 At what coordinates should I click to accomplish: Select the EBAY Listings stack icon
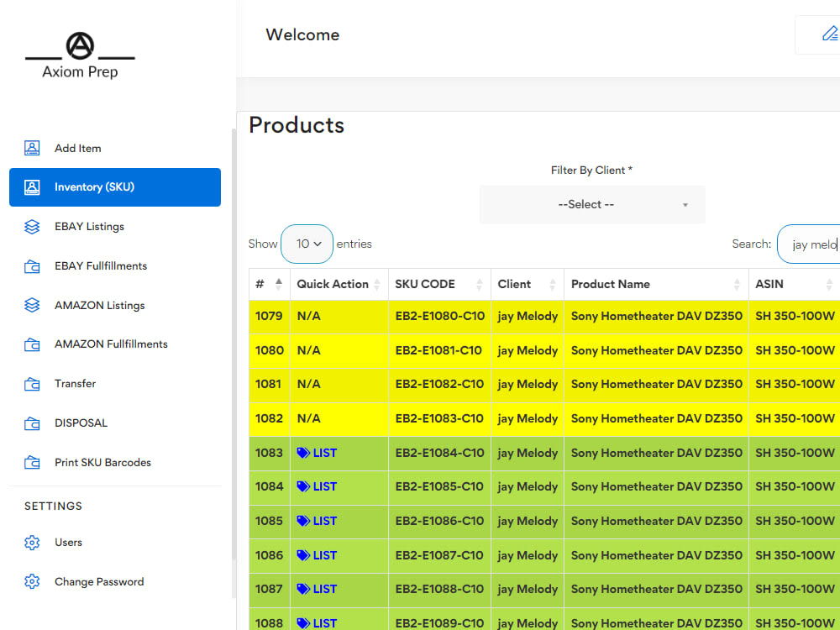31,226
